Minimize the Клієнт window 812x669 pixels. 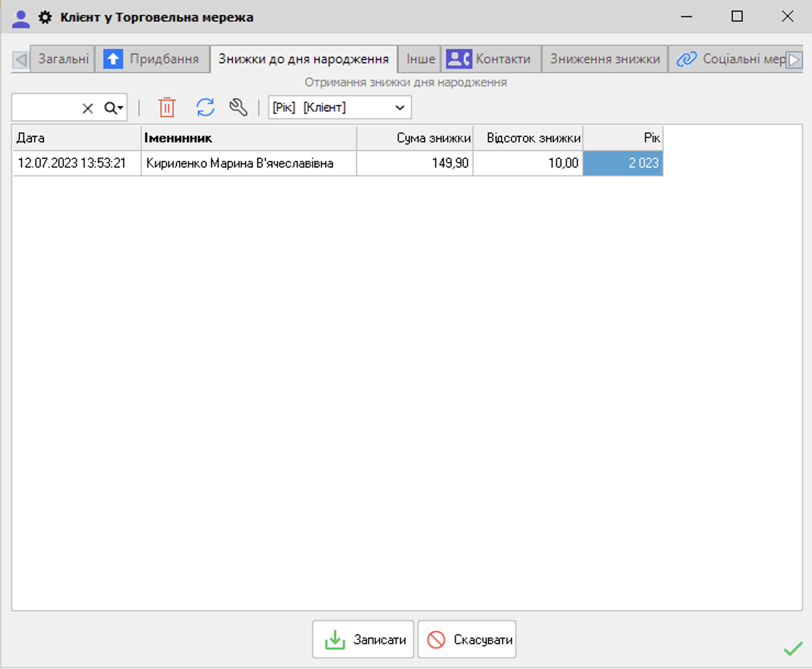point(687,16)
